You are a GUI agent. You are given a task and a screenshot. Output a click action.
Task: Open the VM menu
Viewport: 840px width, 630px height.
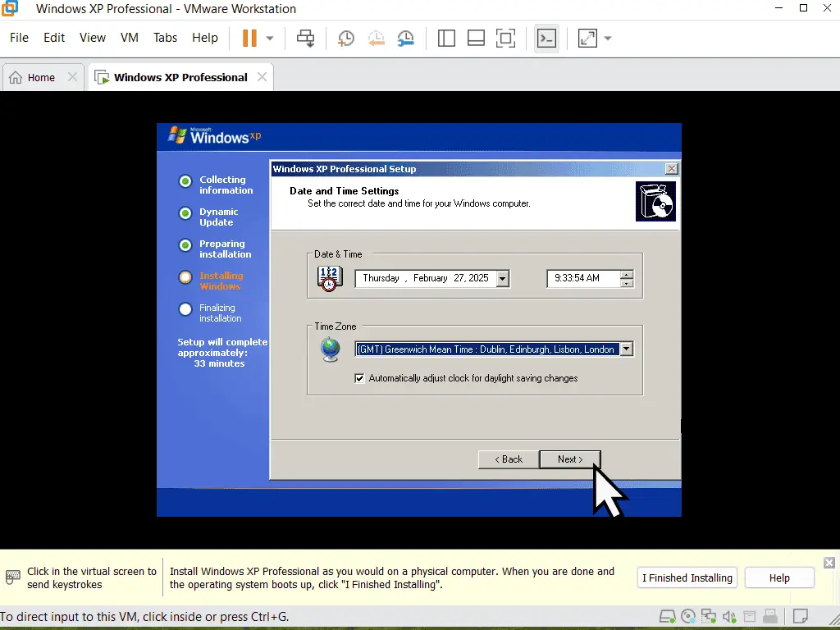point(129,38)
